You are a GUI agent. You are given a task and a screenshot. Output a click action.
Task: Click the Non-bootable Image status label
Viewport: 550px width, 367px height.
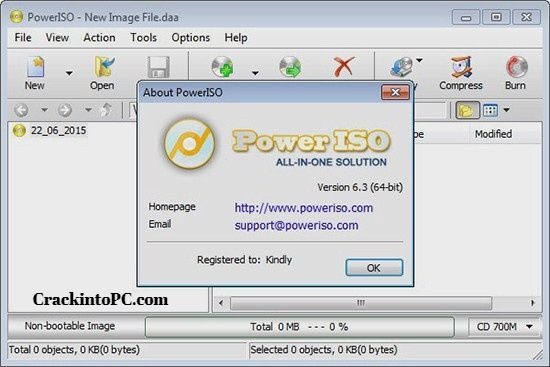pos(70,326)
